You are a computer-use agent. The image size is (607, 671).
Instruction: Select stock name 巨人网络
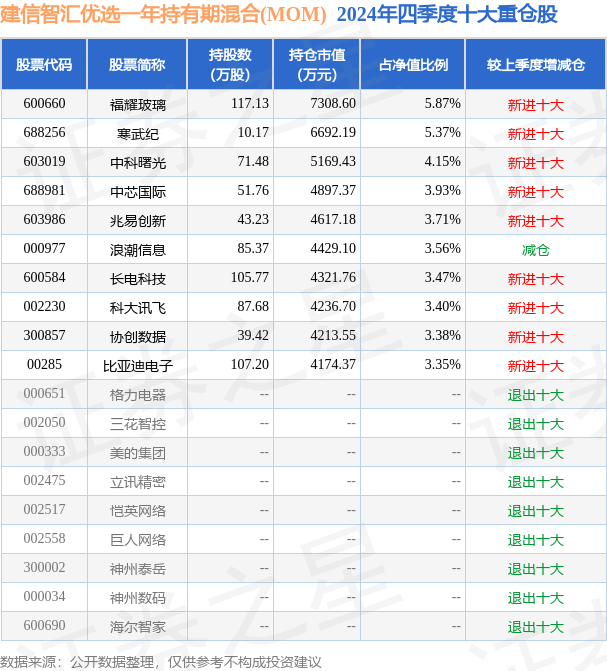(x=137, y=540)
